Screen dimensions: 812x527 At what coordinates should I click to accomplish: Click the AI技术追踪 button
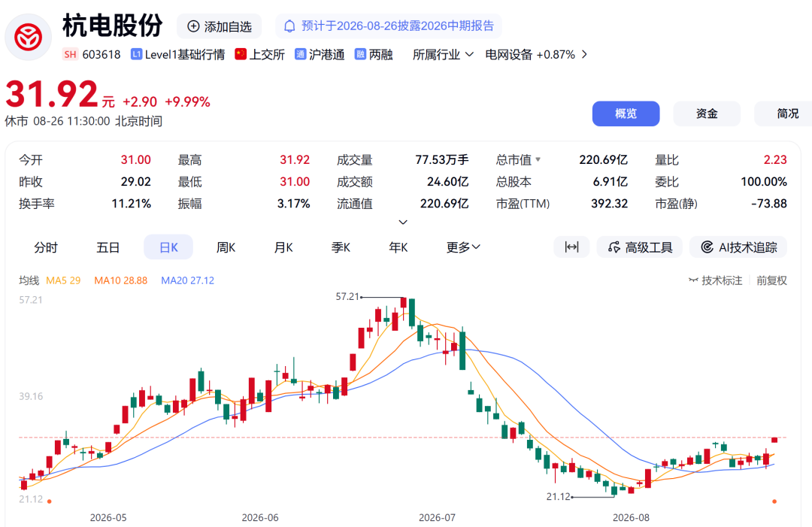point(738,247)
